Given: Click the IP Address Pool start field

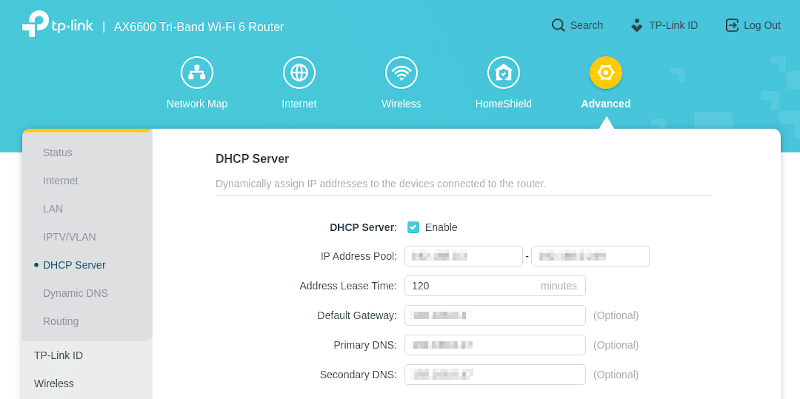Looking at the screenshot, I should [x=463, y=256].
